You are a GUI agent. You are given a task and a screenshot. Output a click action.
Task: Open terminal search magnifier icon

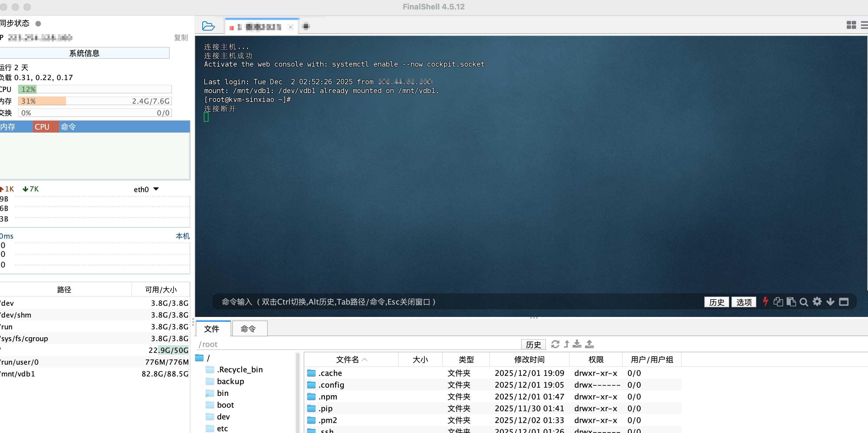(804, 302)
